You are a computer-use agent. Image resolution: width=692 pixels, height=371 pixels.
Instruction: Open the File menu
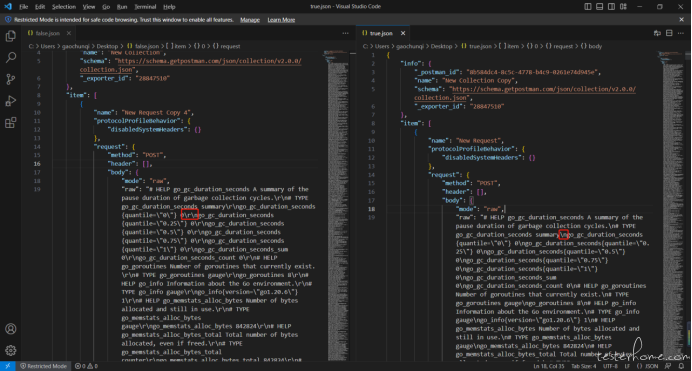23,7
